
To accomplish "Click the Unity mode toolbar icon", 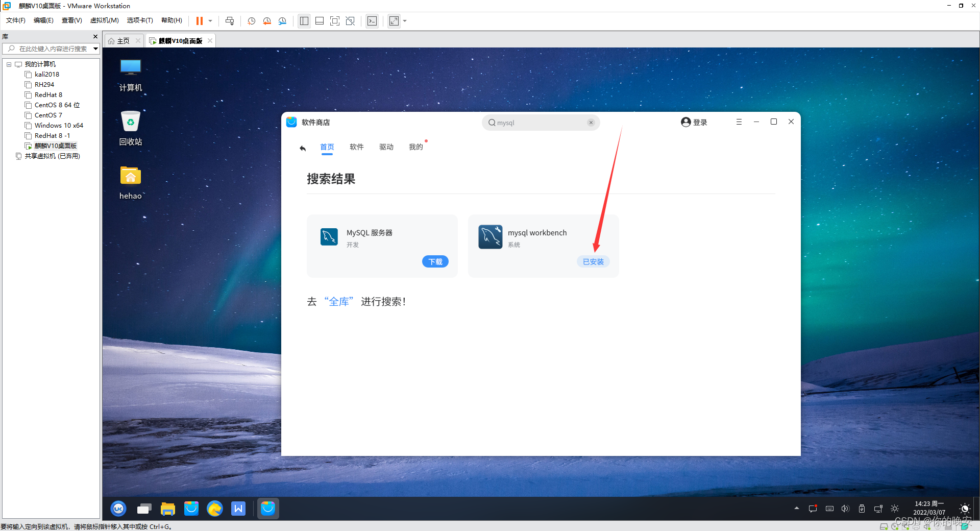I will pyautogui.click(x=350, y=21).
